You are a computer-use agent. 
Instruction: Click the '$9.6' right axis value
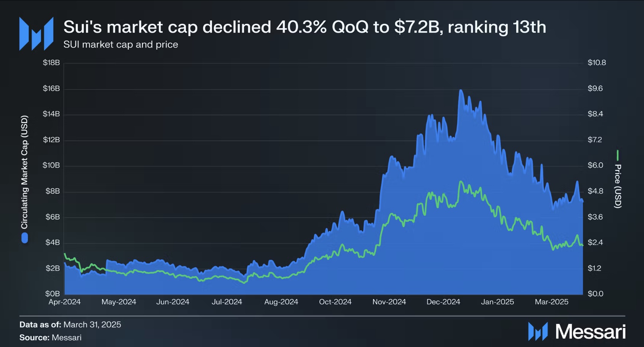595,88
